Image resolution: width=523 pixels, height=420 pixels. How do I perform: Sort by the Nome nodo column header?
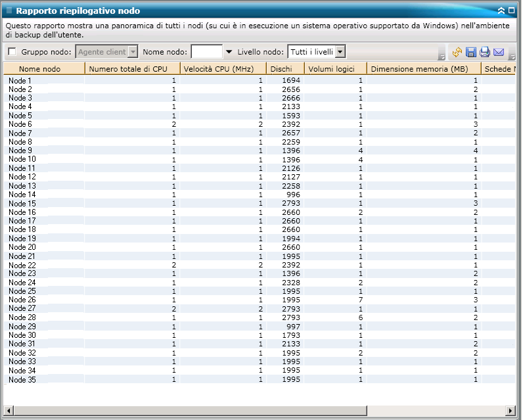[x=44, y=69]
